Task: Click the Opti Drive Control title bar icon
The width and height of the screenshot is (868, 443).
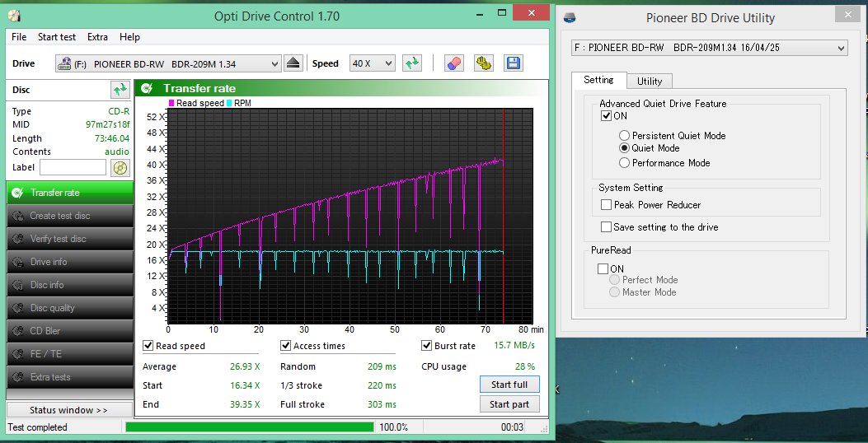Action: 15,16
